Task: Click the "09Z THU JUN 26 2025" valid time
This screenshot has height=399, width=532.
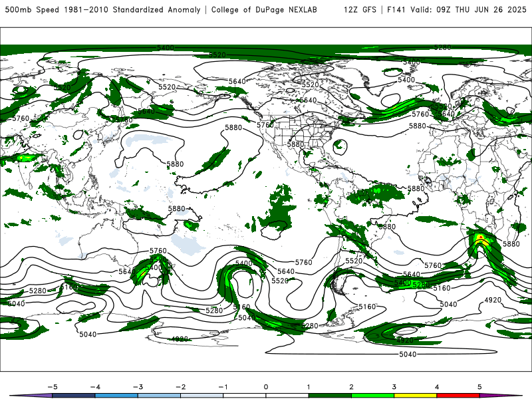Action: click(x=481, y=9)
